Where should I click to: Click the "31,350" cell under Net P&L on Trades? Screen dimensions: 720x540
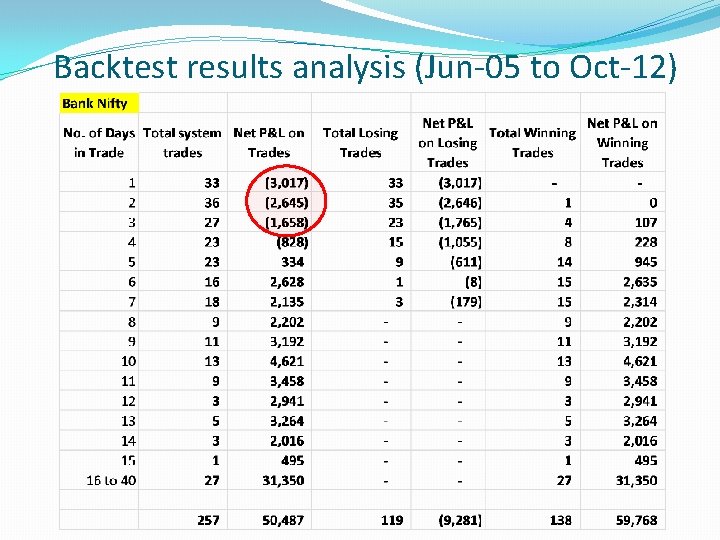point(283,480)
